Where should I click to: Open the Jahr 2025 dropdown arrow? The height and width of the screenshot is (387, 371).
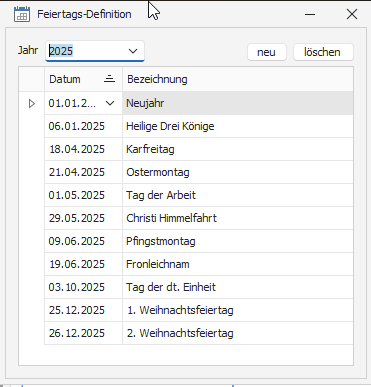(x=133, y=51)
